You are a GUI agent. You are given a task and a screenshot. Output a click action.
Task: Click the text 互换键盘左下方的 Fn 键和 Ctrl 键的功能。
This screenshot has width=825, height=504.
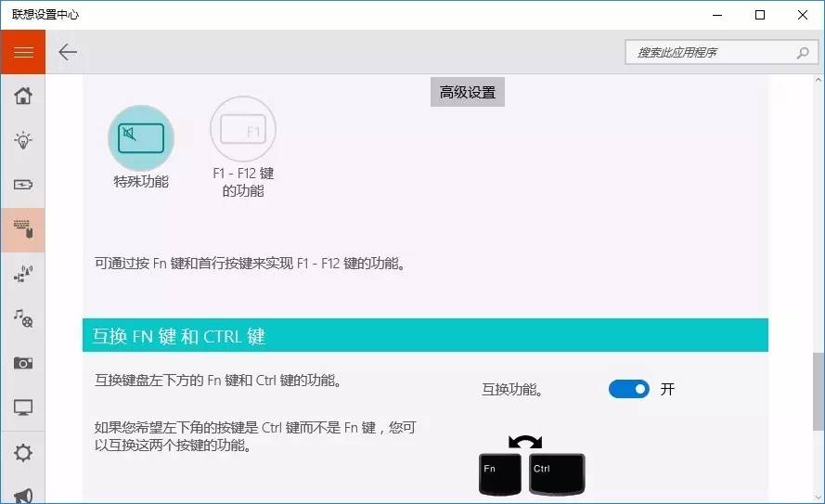pyautogui.click(x=219, y=381)
